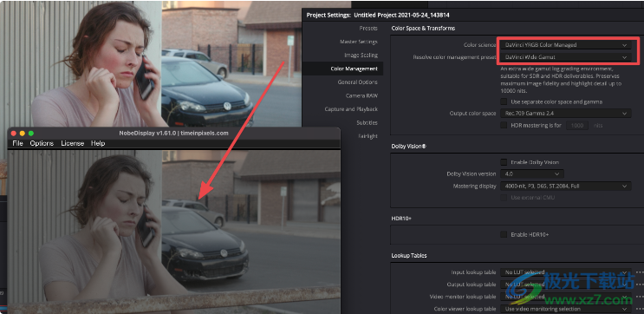Open the Dolby Vision version dropdown
This screenshot has width=644, height=314.
click(532, 173)
